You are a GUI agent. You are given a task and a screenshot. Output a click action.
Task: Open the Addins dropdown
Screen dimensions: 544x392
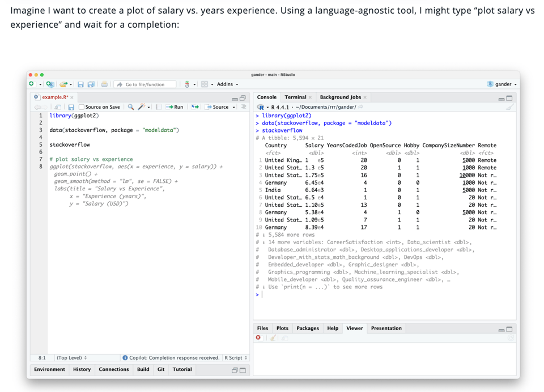click(224, 84)
